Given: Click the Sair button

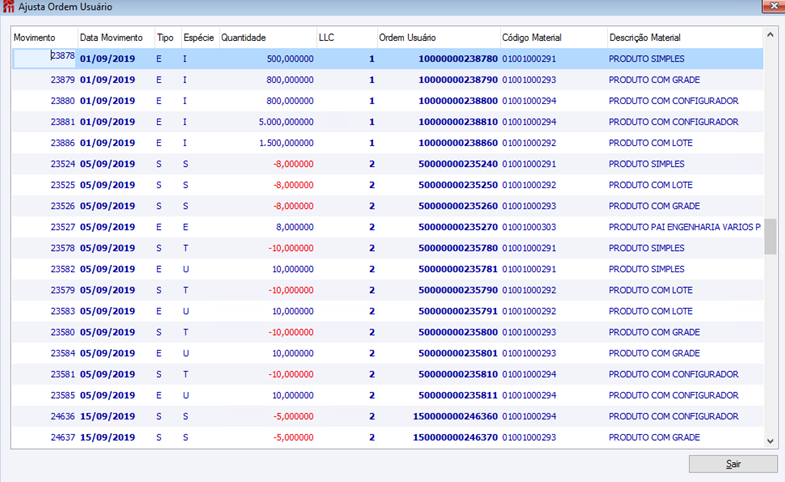Looking at the screenshot, I should point(733,464).
